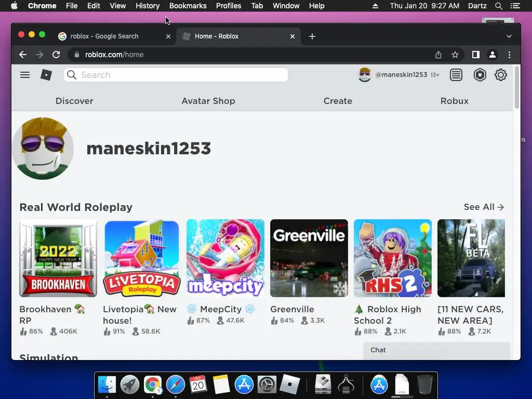Open the Window menu
The height and width of the screenshot is (399, 532).
click(286, 6)
